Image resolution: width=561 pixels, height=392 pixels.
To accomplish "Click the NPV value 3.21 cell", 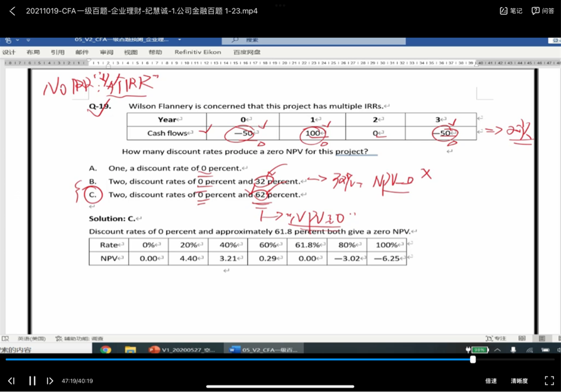I will (x=228, y=258).
